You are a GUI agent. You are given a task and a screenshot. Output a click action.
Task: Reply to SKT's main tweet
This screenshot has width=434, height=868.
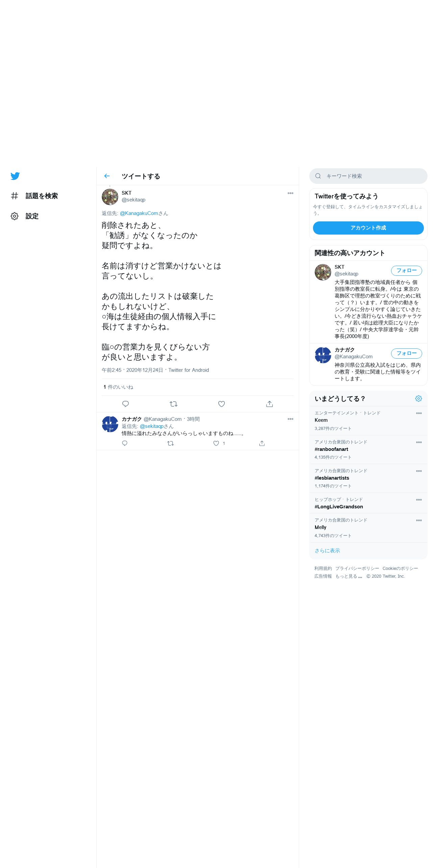tap(125, 404)
